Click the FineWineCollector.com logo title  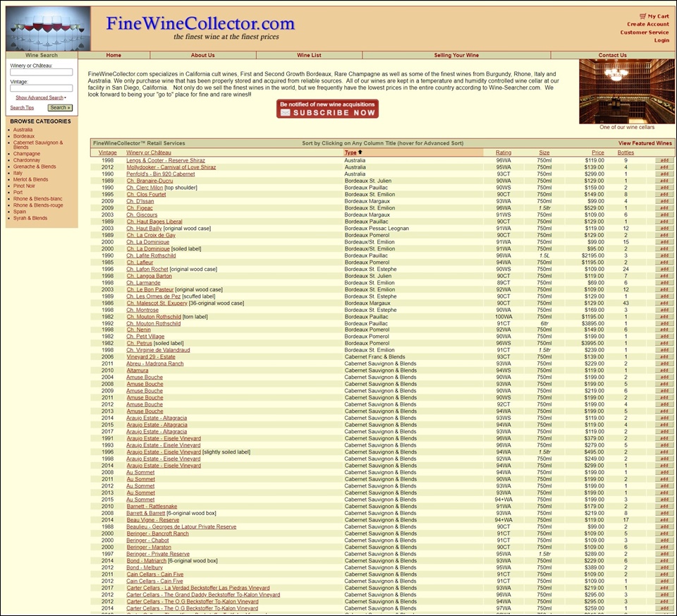(200, 23)
